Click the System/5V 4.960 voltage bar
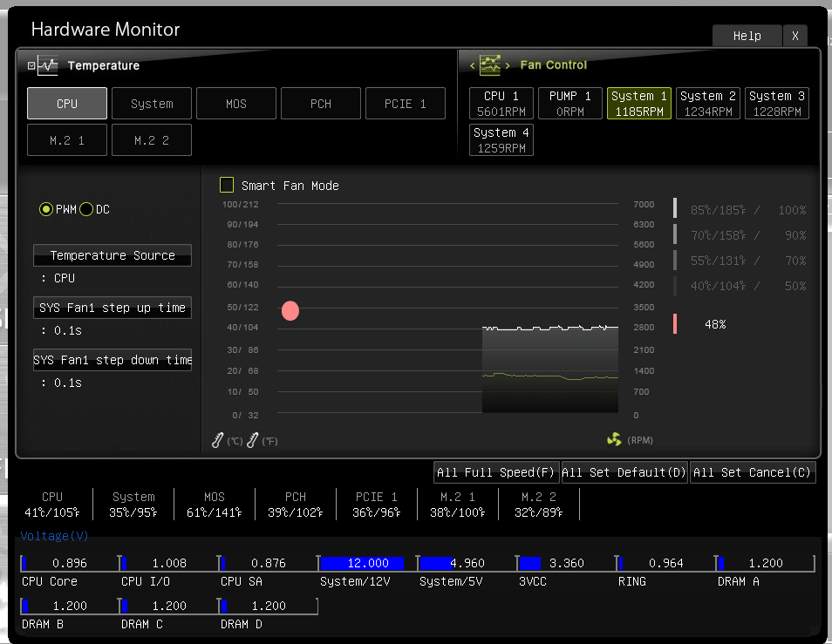The image size is (832, 644). click(x=467, y=563)
